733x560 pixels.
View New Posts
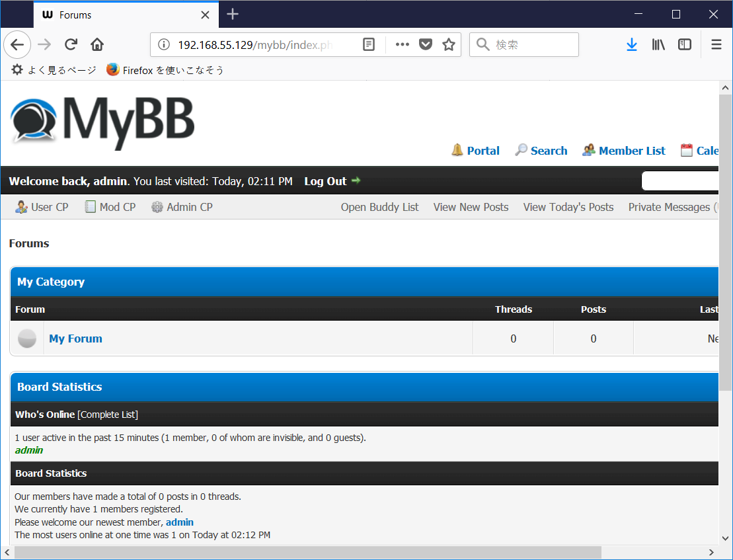pyautogui.click(x=471, y=207)
